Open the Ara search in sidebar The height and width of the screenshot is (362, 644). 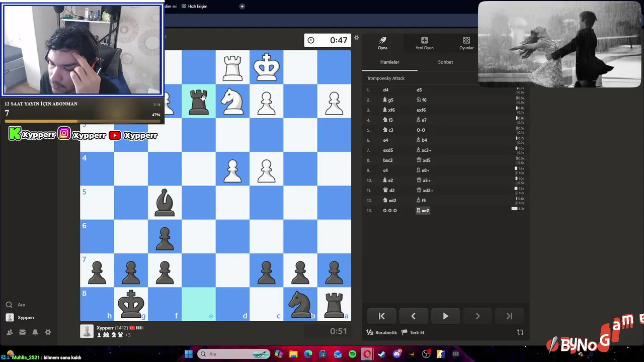[15, 305]
